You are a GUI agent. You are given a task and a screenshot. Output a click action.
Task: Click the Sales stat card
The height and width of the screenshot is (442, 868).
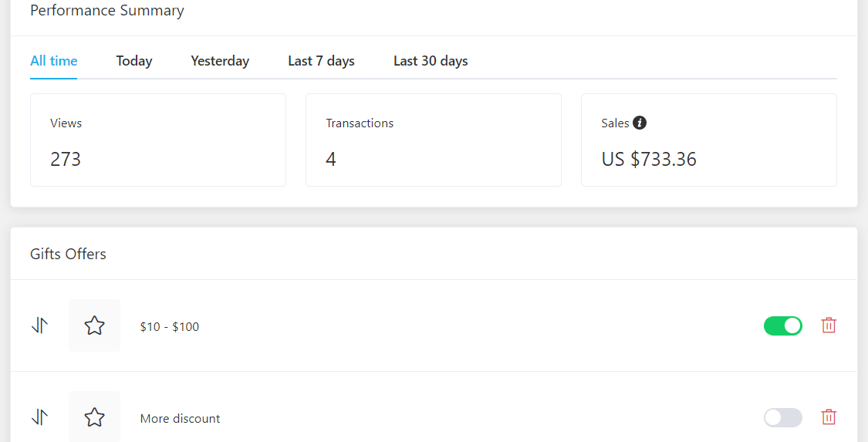click(x=709, y=140)
